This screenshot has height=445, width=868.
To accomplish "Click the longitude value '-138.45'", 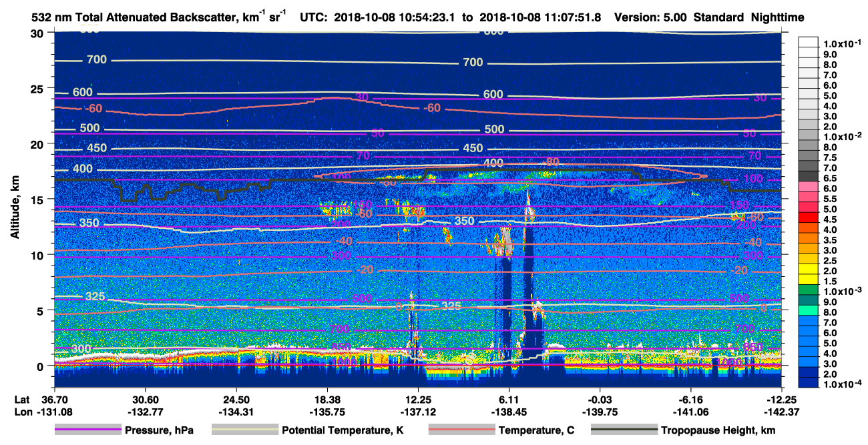I will click(x=509, y=412).
